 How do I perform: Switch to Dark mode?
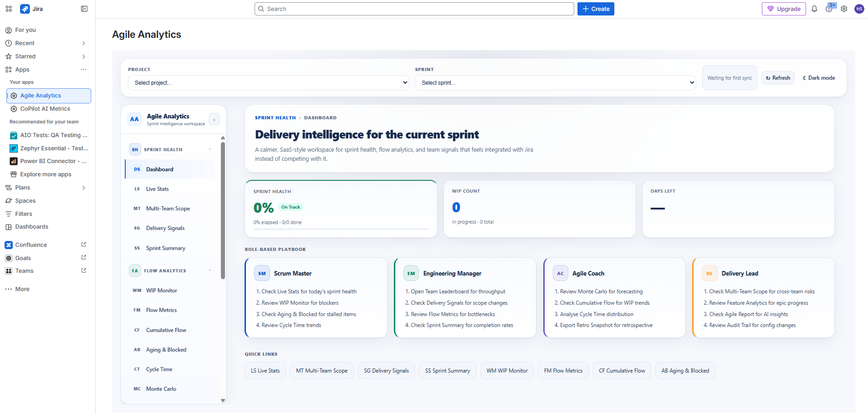(818, 77)
